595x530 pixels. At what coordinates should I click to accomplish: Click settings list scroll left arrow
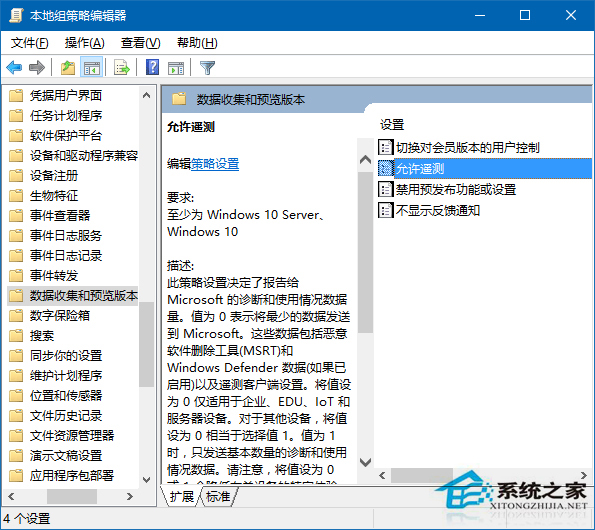click(382, 475)
